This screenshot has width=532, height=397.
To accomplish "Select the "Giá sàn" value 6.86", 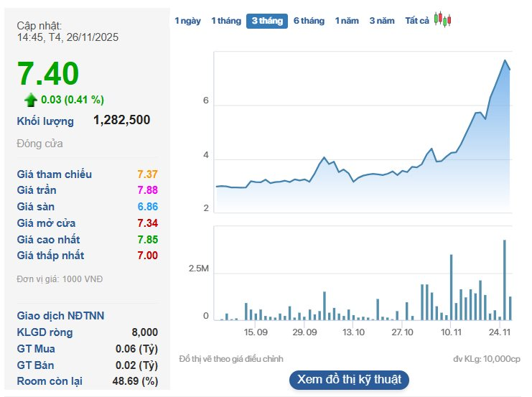I will point(147,207).
